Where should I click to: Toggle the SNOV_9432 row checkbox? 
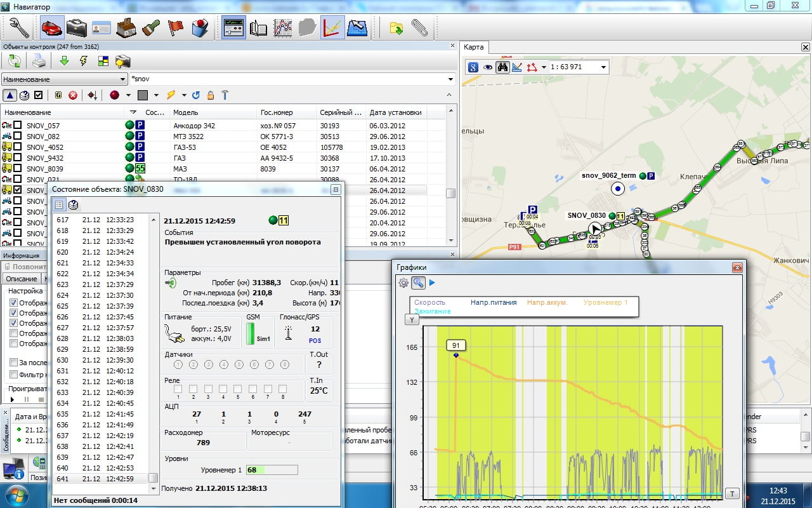pos(18,157)
